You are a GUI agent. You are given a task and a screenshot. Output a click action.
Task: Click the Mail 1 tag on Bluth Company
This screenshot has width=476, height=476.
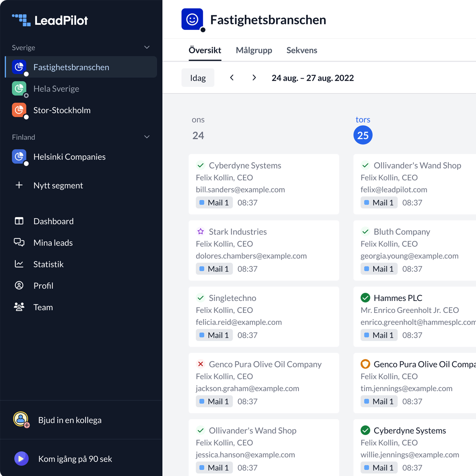pyautogui.click(x=379, y=269)
